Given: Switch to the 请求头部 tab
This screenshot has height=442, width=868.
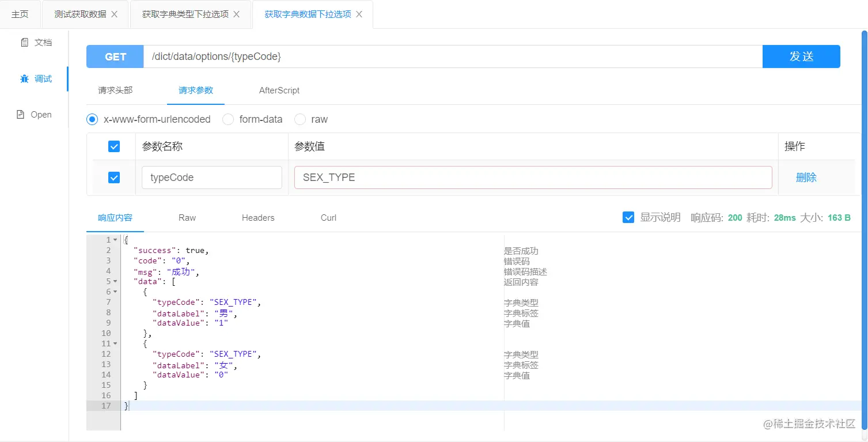Looking at the screenshot, I should click(x=115, y=90).
